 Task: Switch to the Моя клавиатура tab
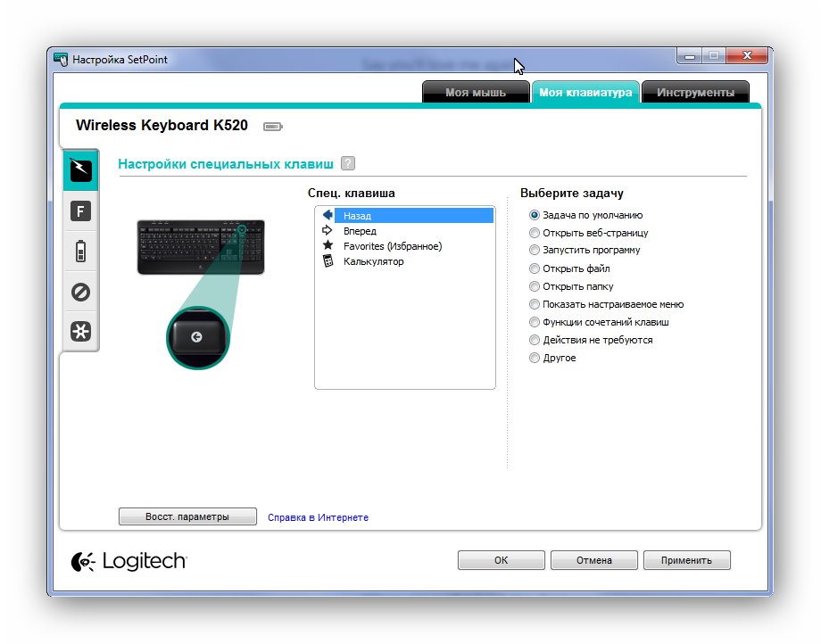tap(585, 92)
